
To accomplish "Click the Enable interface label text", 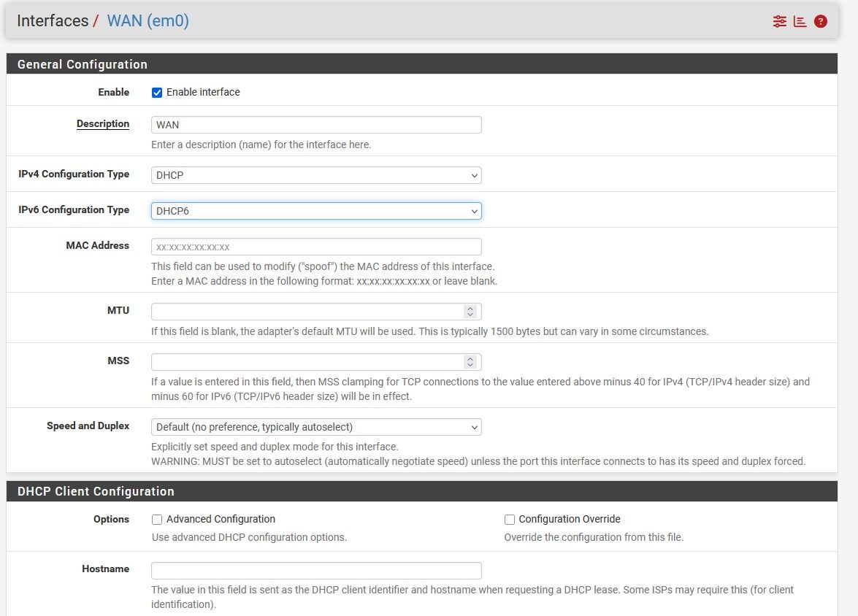I will click(203, 93).
